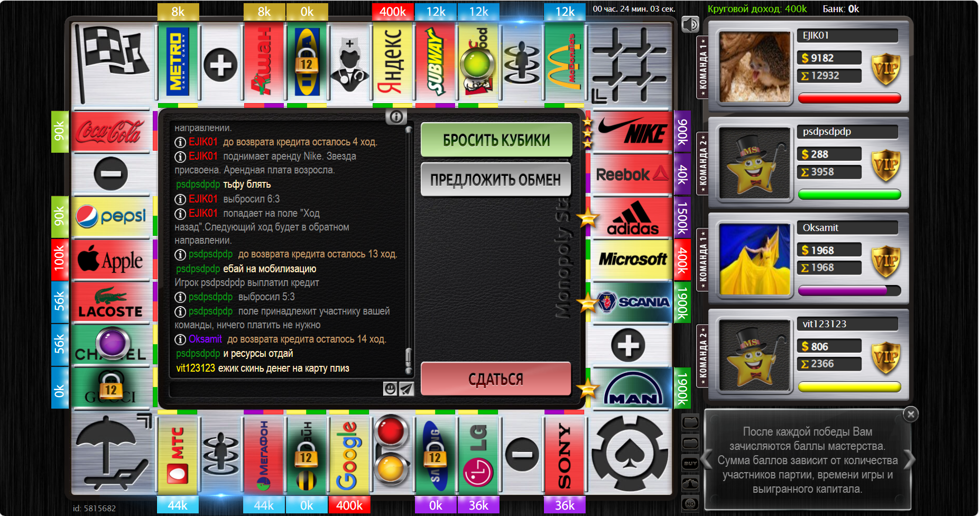980x516 pixels.
Task: Show the previous tip with the left arrow
Action: (x=706, y=459)
